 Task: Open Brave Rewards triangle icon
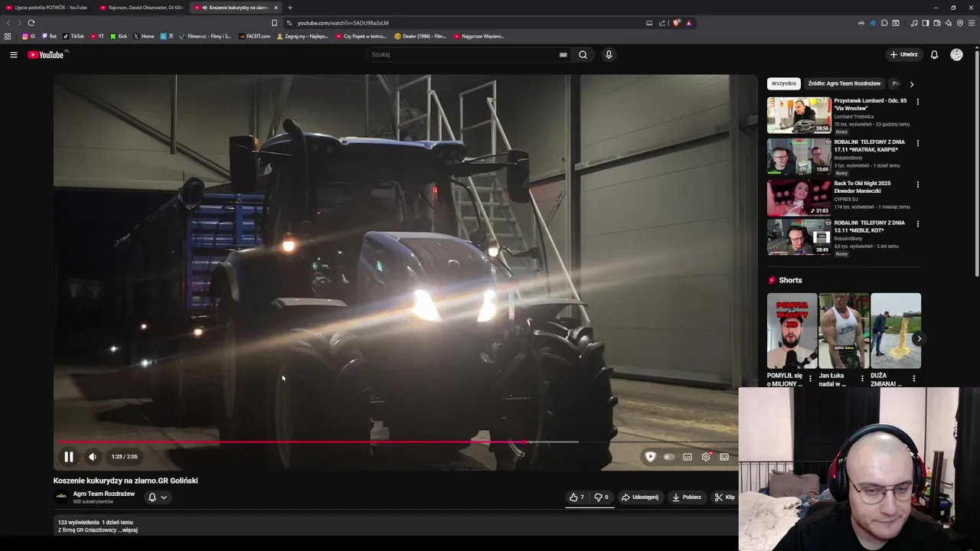click(688, 23)
